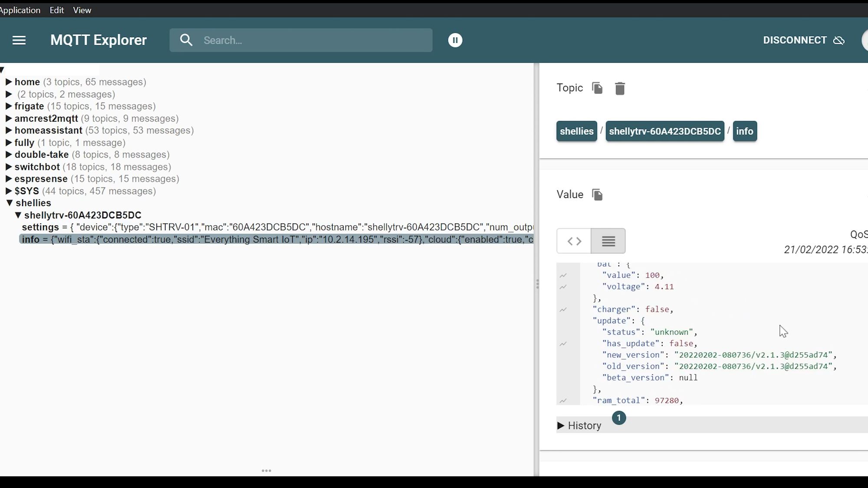Click the MQTT Explorer title
868x488 pixels.
(x=99, y=40)
